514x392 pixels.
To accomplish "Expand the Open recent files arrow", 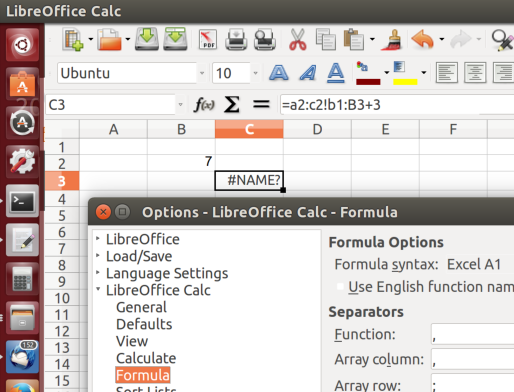I will [x=128, y=39].
